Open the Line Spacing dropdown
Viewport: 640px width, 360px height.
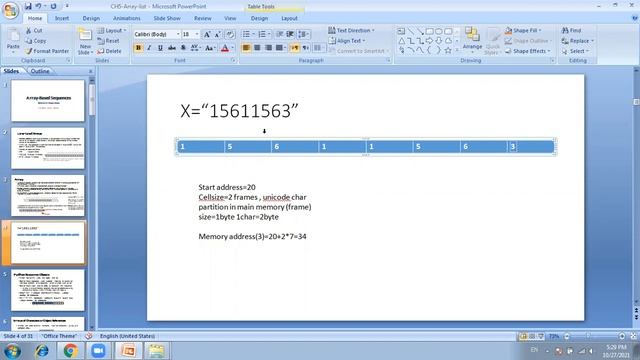pyautogui.click(x=303, y=34)
